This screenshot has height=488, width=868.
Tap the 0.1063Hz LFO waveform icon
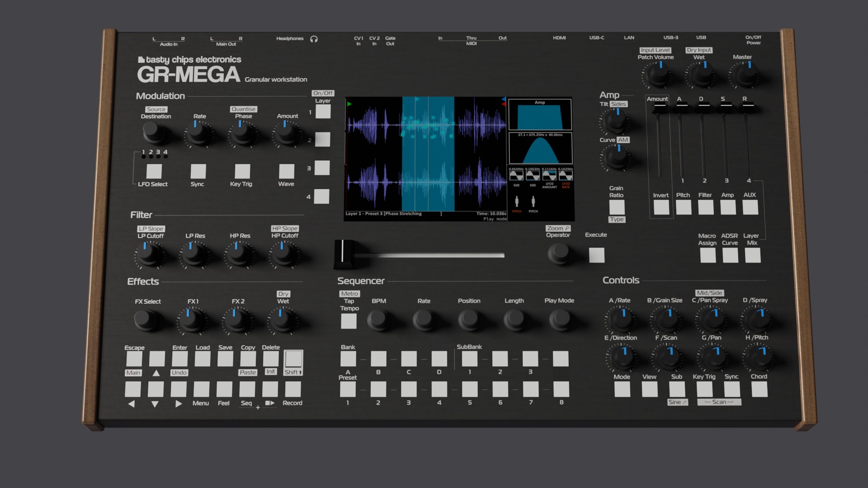pos(533,175)
